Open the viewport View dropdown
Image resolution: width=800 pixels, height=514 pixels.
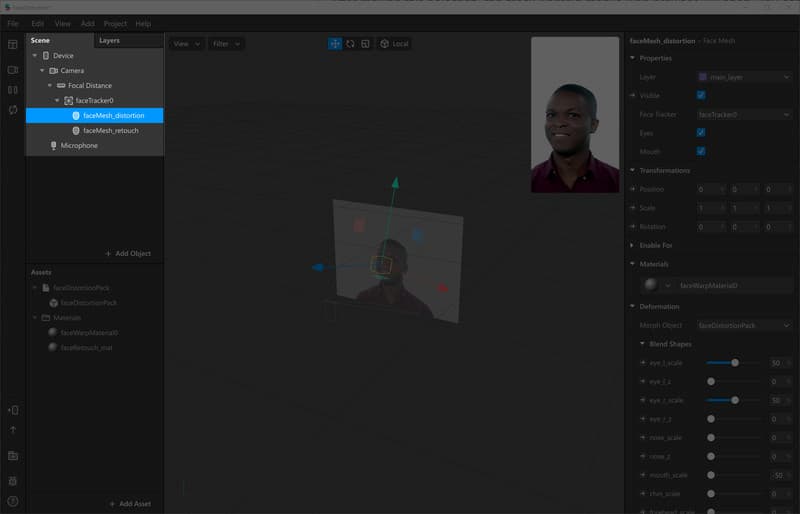click(186, 44)
